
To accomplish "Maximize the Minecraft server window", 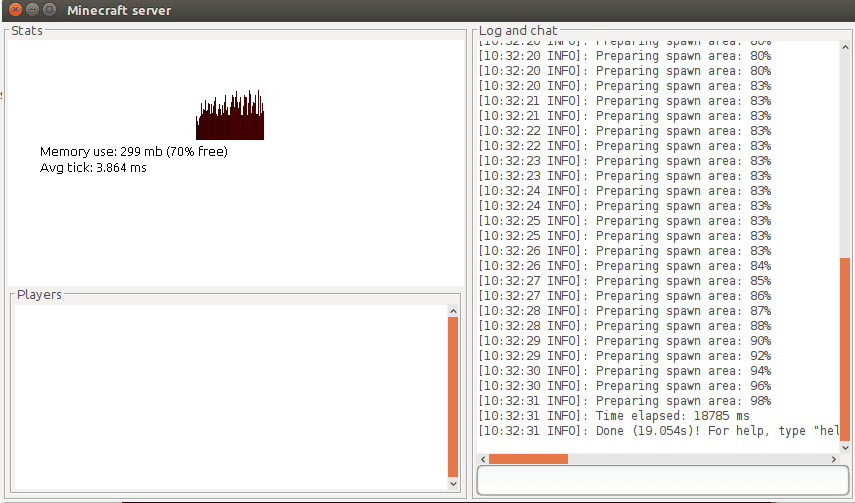I will click(x=49, y=10).
